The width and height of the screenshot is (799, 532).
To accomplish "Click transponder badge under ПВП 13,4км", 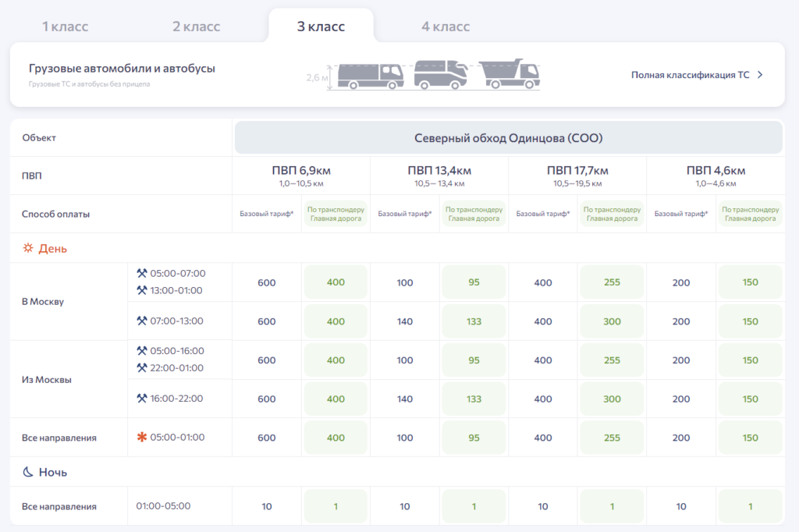I will click(474, 214).
